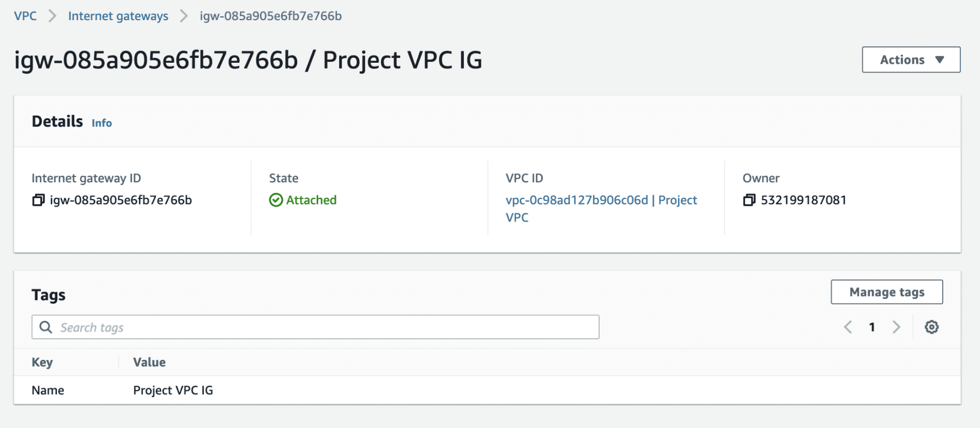The image size is (980, 428).
Task: Click the next page arrow in Tags
Action: (897, 327)
